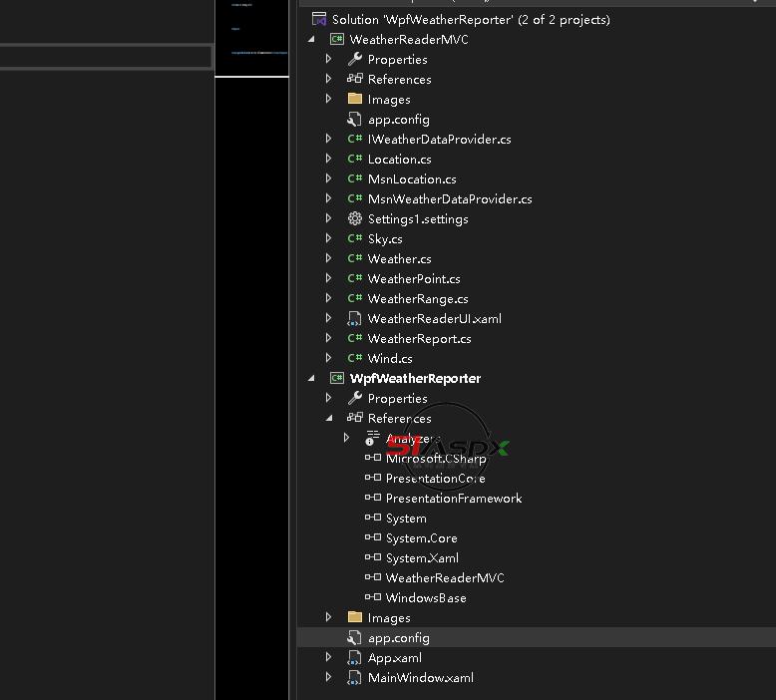Select IWeatherDataProvider.cs in the tree
This screenshot has height=700, width=776.
coord(439,140)
